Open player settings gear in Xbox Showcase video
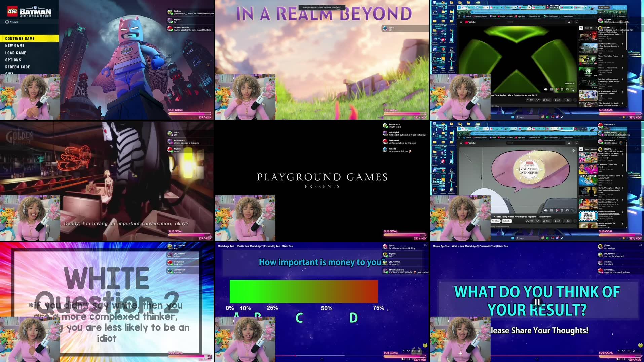The image size is (644, 362). 557,89
